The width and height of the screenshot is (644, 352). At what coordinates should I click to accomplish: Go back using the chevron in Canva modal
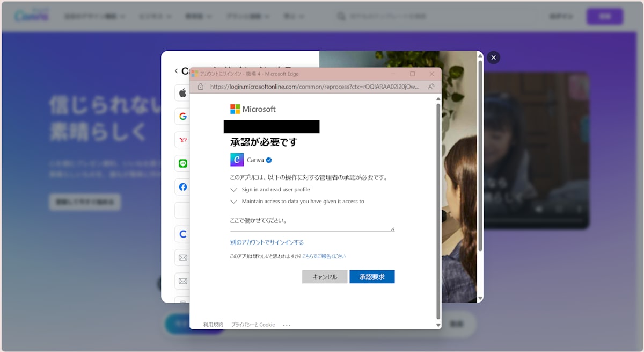click(176, 71)
